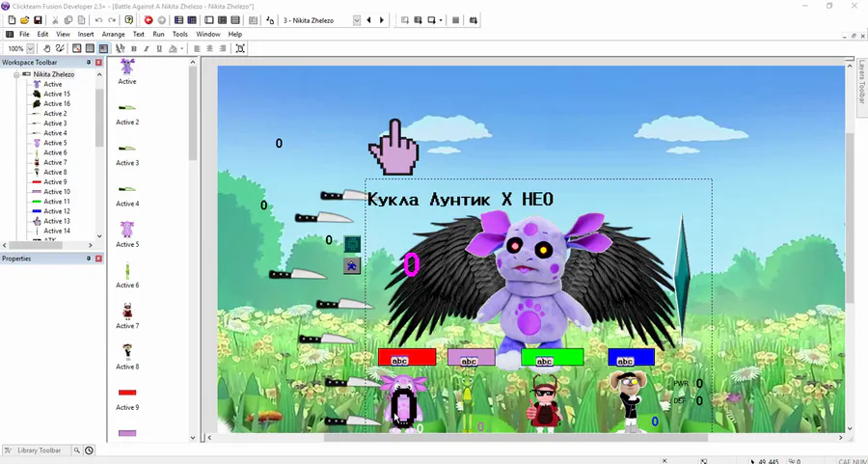Select the green abc bar in frame
This screenshot has height=464, width=868.
pyautogui.click(x=553, y=357)
